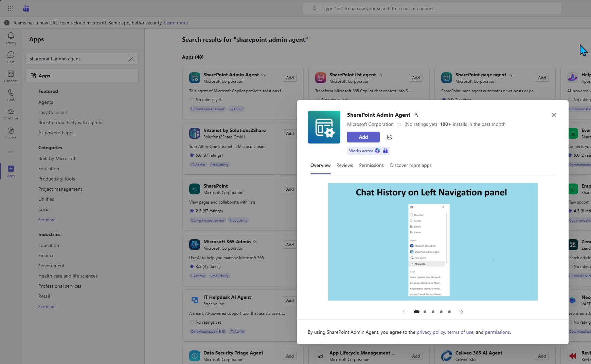Image resolution: width=591 pixels, height=364 pixels.
Task: Click the info icon in the URL notice banner
Action: (7, 23)
